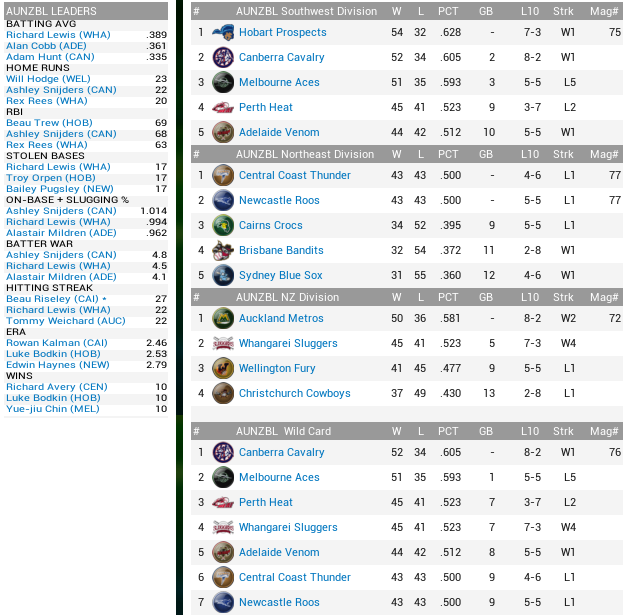Open Richard Avery (CEN) player link
The height and width of the screenshot is (616, 623).
click(57, 387)
